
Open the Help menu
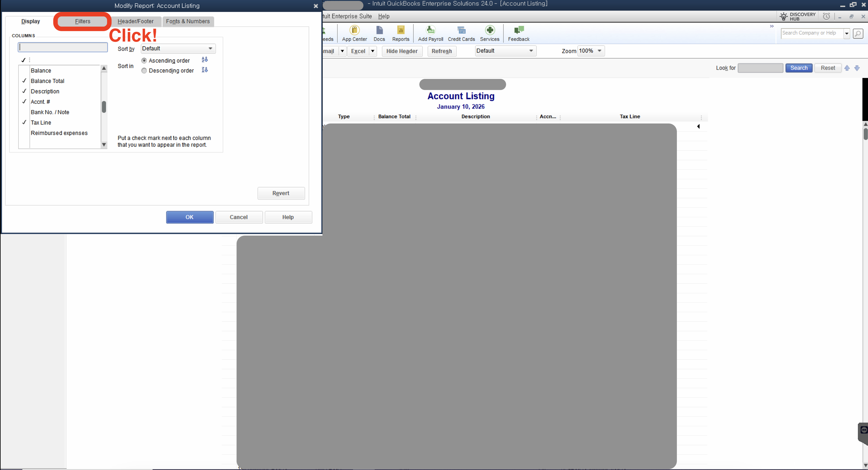tap(383, 16)
